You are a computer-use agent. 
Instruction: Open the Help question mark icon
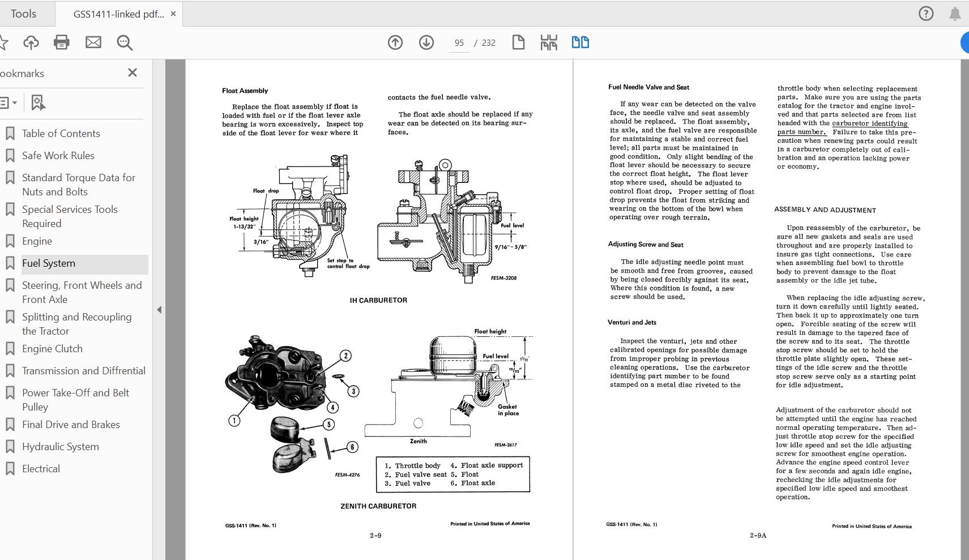[x=926, y=14]
